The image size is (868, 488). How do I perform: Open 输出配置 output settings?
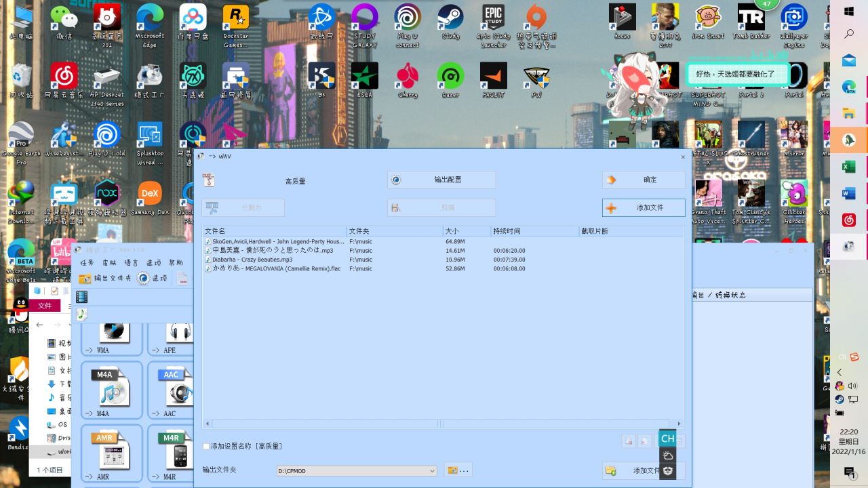[x=441, y=180]
